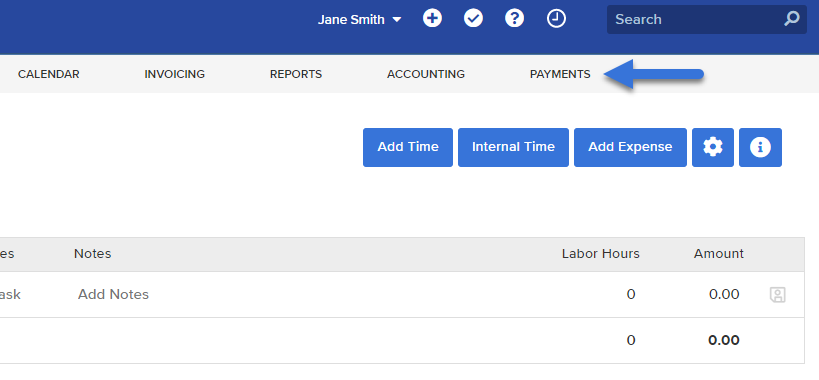Screen dimensions: 819x380
Task: Click the Internal Time button
Action: point(513,147)
